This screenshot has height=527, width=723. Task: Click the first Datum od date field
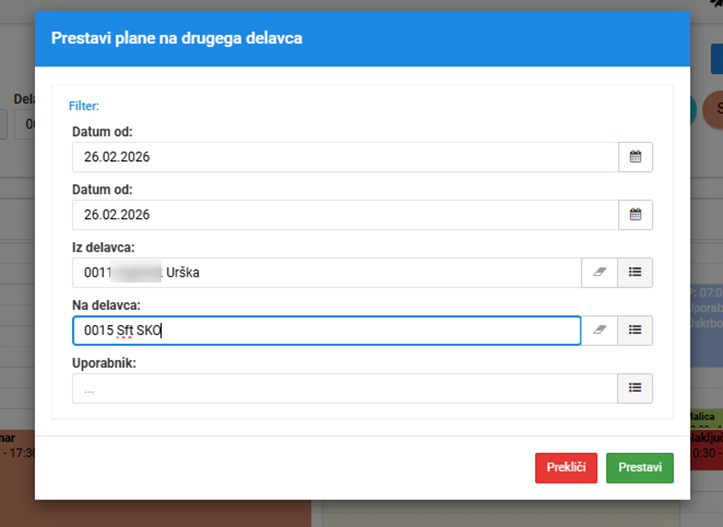[345, 157]
